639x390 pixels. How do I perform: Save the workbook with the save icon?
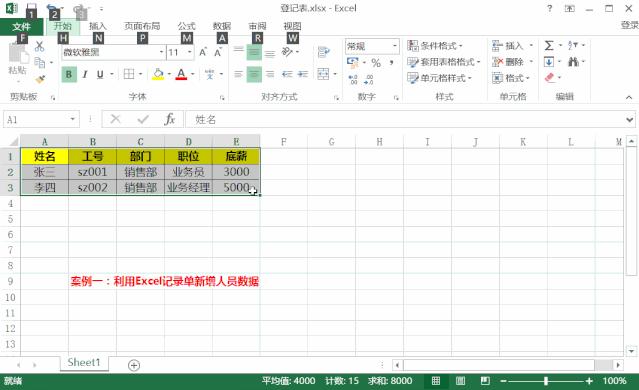pos(31,8)
